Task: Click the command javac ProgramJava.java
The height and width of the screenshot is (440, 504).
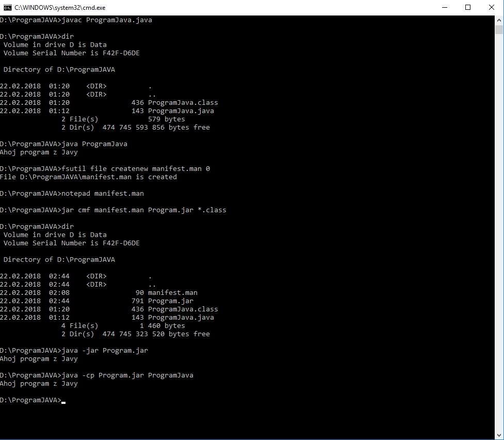Action: point(107,20)
